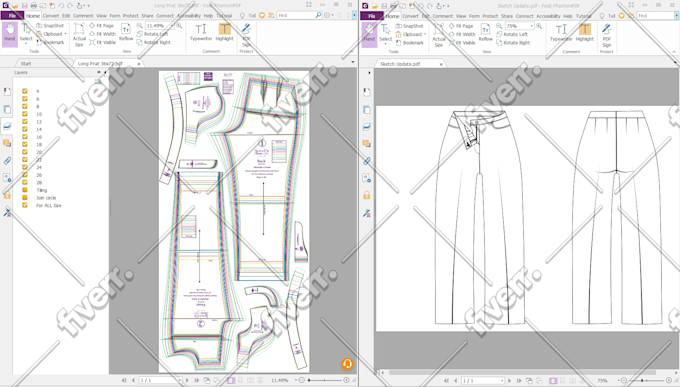Activate Reflow in Long Prat window
The width and height of the screenshot is (680, 387).
pyautogui.click(x=126, y=33)
